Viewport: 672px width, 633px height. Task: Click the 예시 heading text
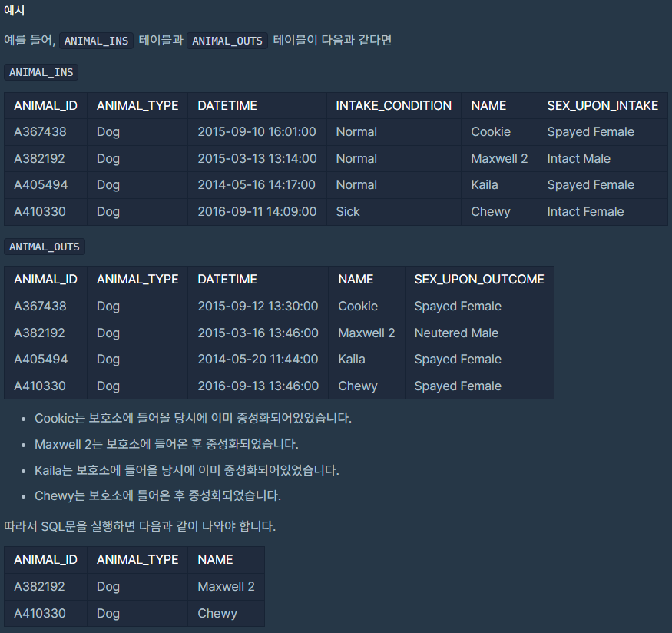pos(14,10)
